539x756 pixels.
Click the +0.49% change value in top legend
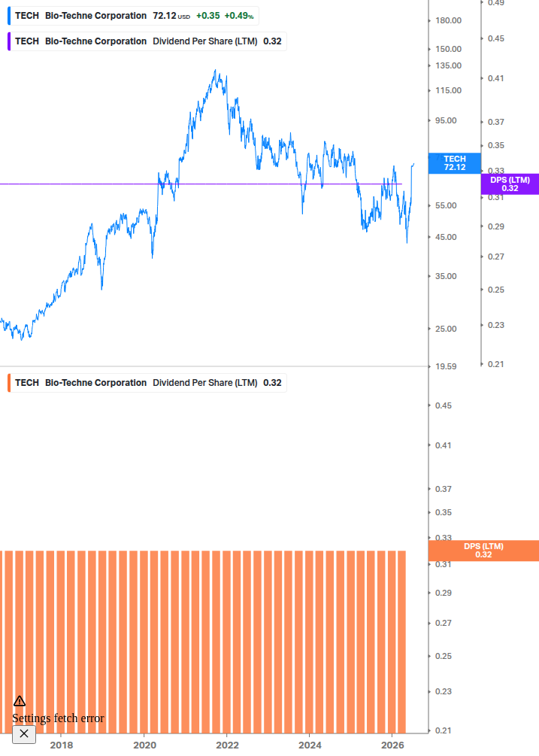click(239, 16)
